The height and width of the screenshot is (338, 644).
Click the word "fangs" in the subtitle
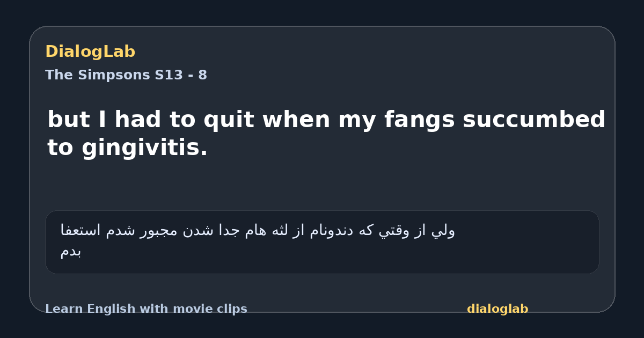[x=420, y=121]
